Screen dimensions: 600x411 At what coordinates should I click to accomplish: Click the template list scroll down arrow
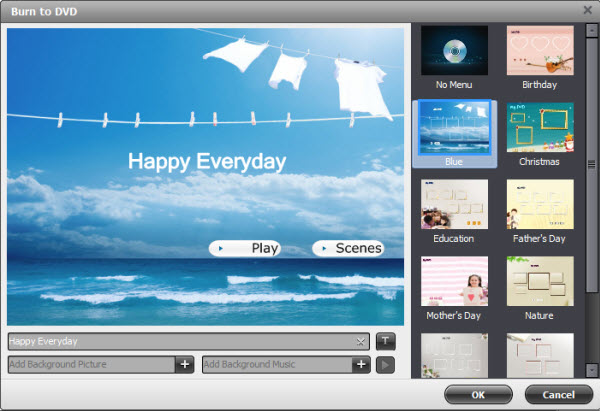592,370
